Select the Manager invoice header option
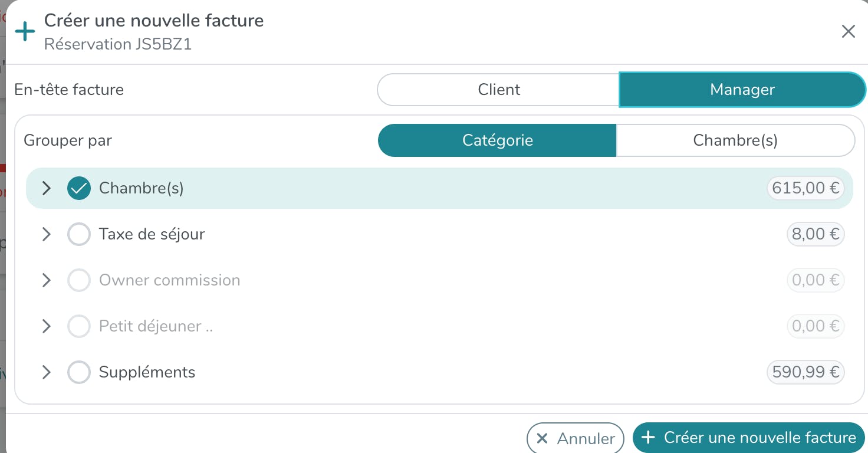 [x=742, y=90]
